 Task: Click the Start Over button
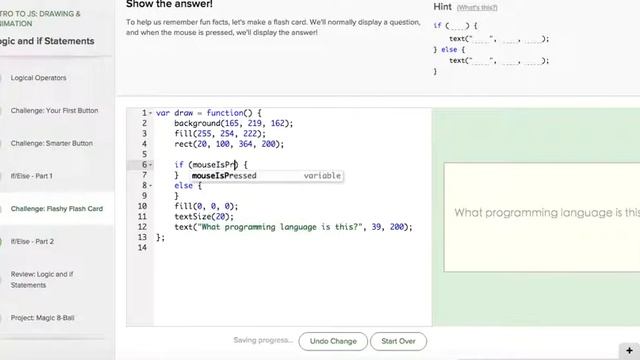pos(398,341)
